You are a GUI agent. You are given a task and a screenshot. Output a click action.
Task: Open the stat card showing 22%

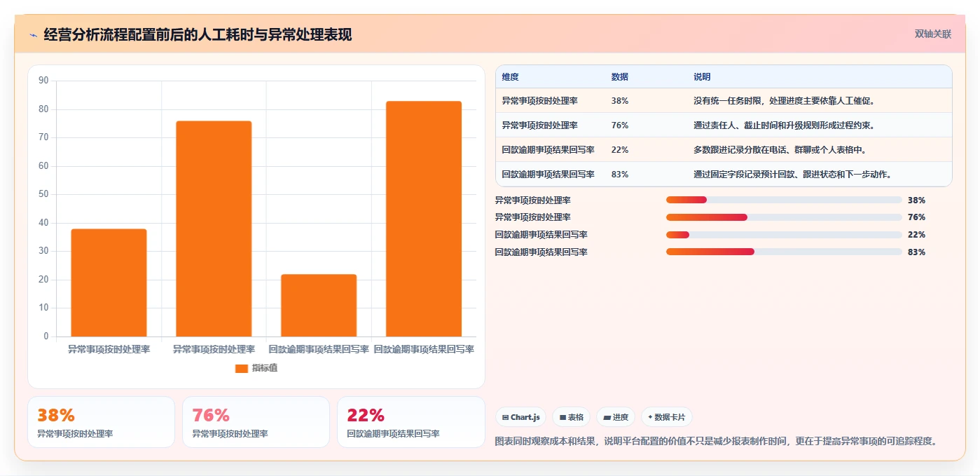pos(410,422)
